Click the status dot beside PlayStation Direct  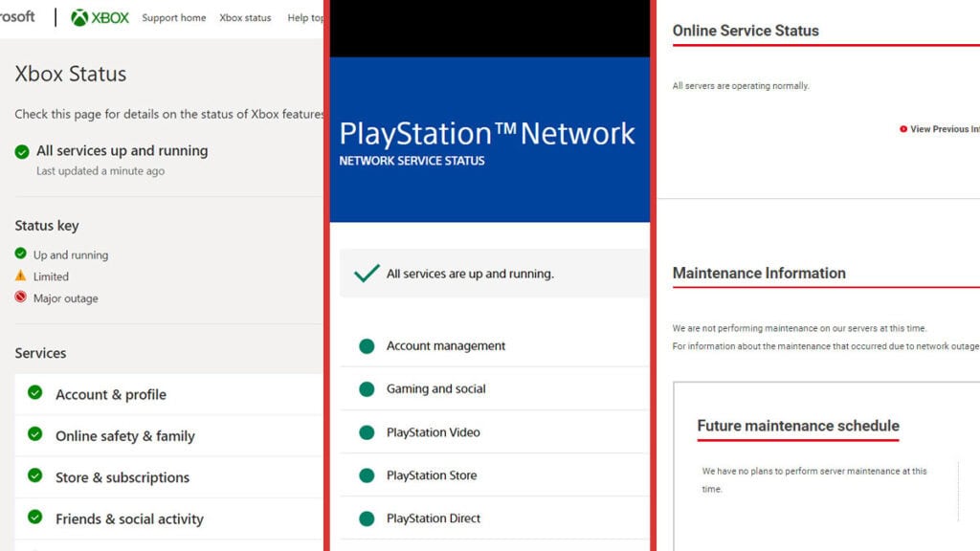[x=367, y=518]
